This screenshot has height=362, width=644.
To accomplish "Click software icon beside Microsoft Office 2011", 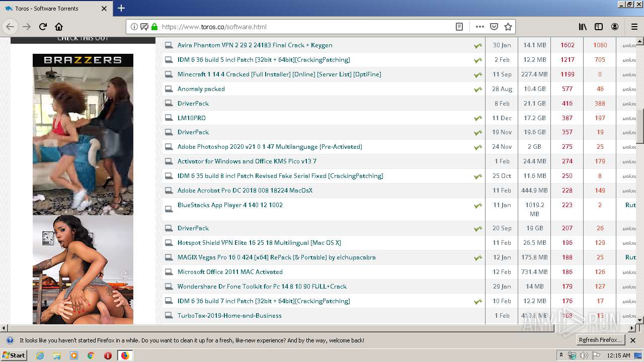I will coord(169,272).
